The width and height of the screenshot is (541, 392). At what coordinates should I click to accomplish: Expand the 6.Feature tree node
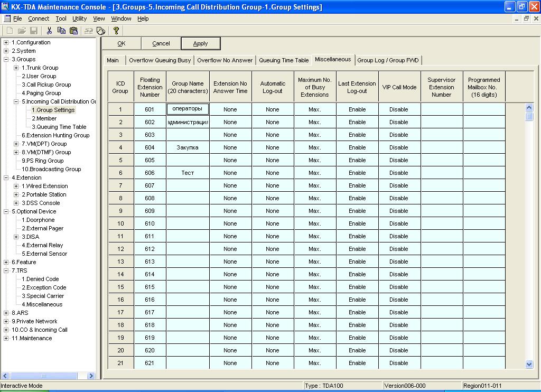point(6,262)
